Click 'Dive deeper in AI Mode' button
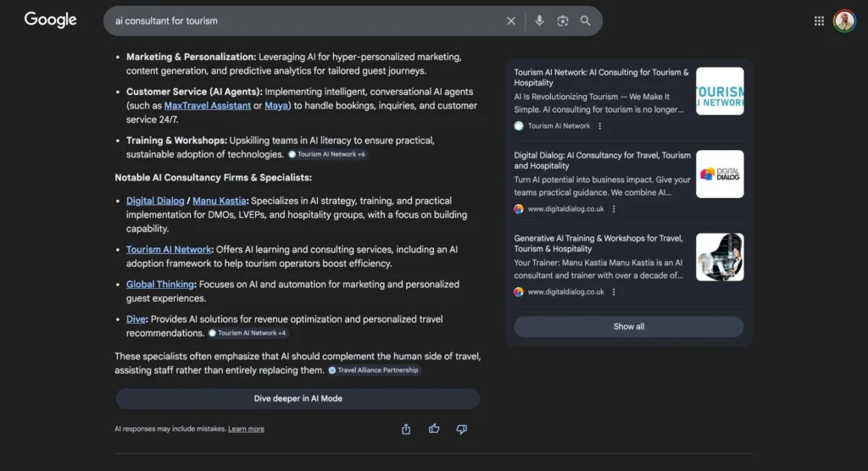Image resolution: width=868 pixels, height=471 pixels. (x=298, y=398)
